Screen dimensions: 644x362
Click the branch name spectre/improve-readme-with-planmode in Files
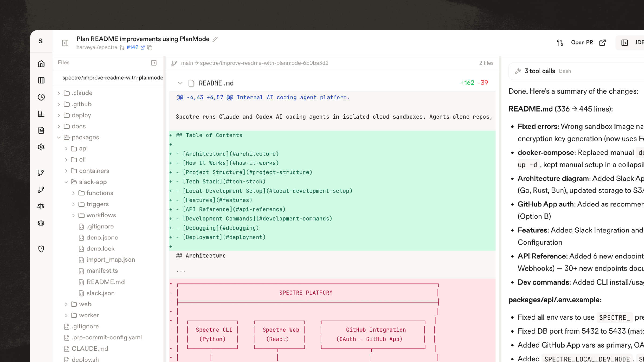point(113,78)
